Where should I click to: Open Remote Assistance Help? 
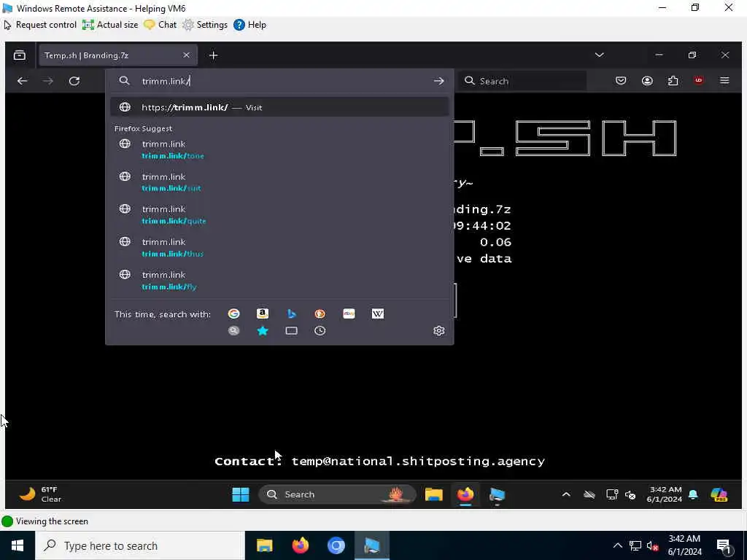point(249,25)
